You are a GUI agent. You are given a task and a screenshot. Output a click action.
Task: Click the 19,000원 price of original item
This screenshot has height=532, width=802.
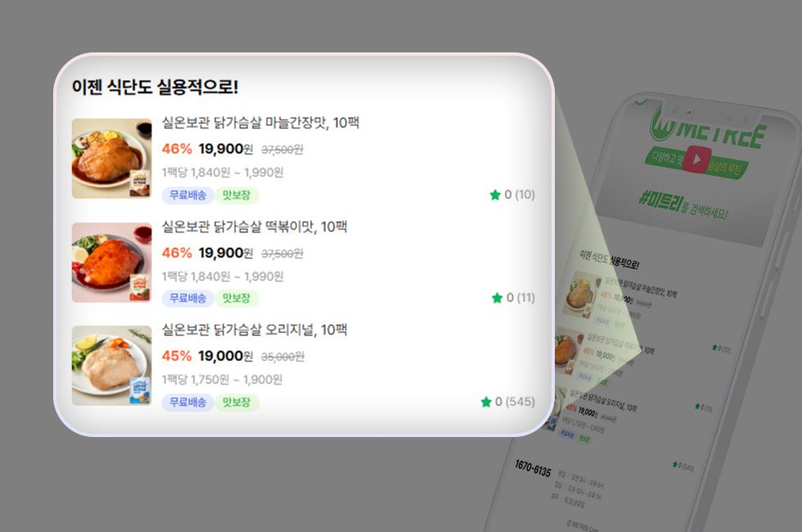click(226, 356)
